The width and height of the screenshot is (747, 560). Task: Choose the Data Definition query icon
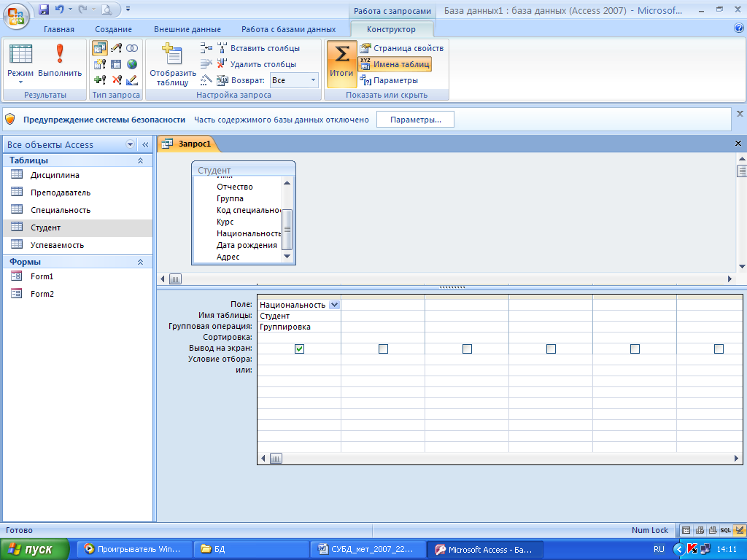click(x=132, y=80)
